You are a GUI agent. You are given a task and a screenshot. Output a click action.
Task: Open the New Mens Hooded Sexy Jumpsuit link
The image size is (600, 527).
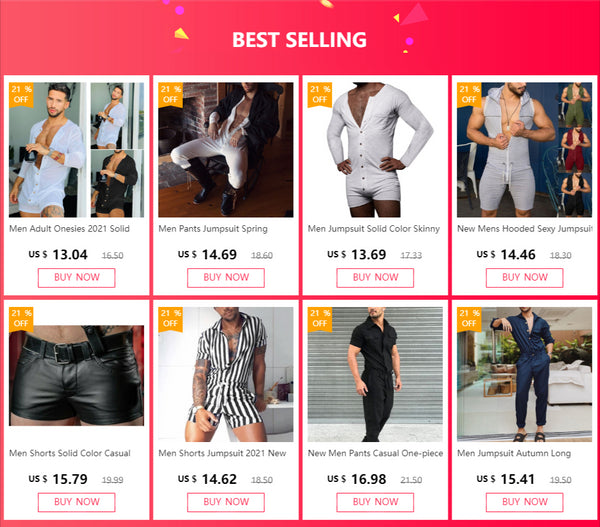coord(525,229)
